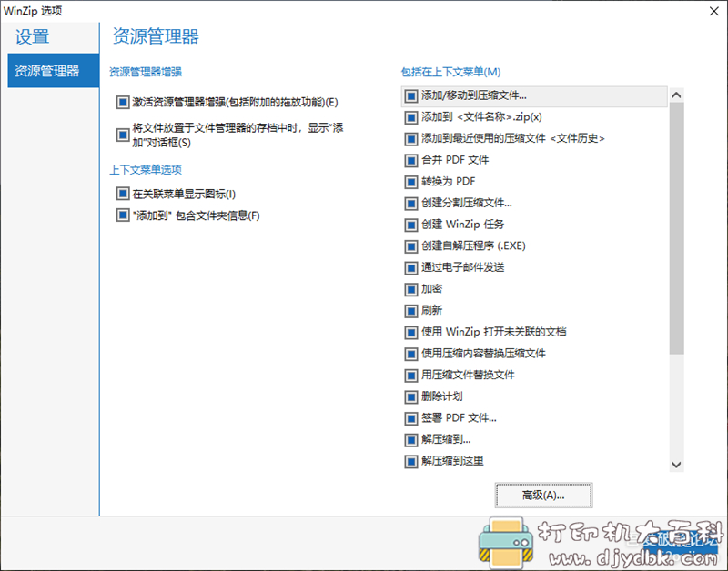Toggle 将文件放置于文件管理器的存档中时 checkbox
Viewport: 728px width, 571px height.
pos(123,135)
